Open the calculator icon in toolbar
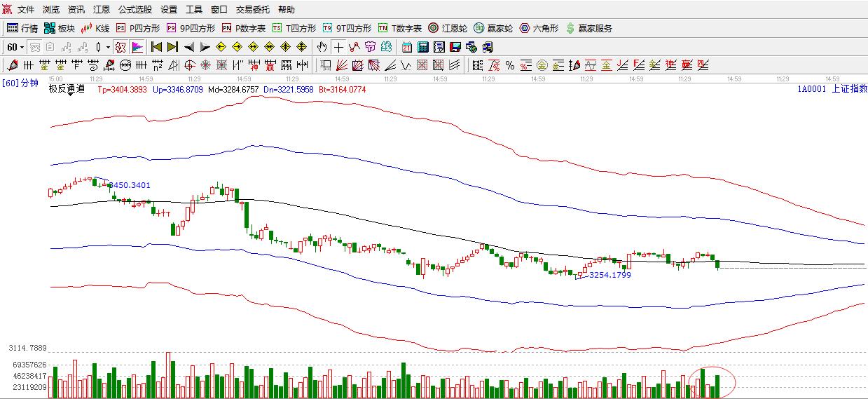The height and width of the screenshot is (399, 868). pyautogui.click(x=423, y=47)
